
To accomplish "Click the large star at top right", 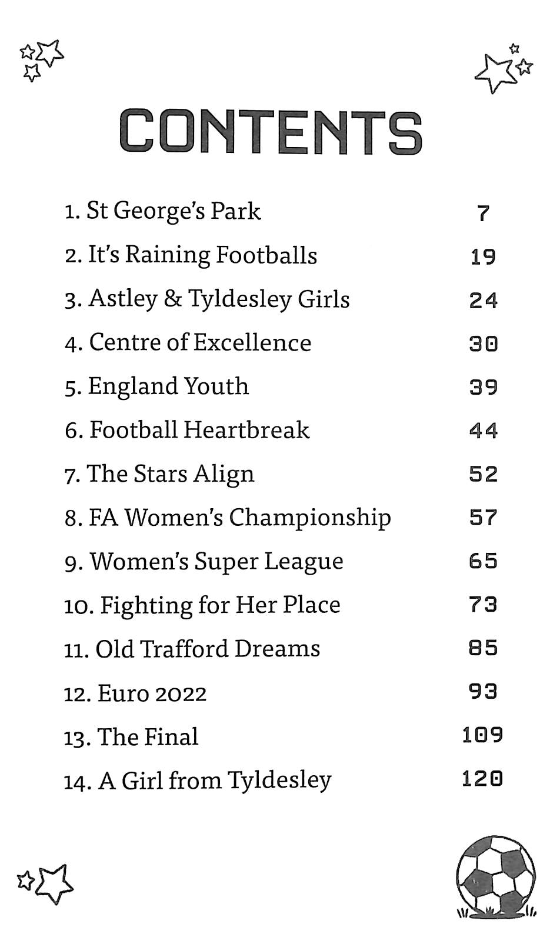I will click(494, 73).
